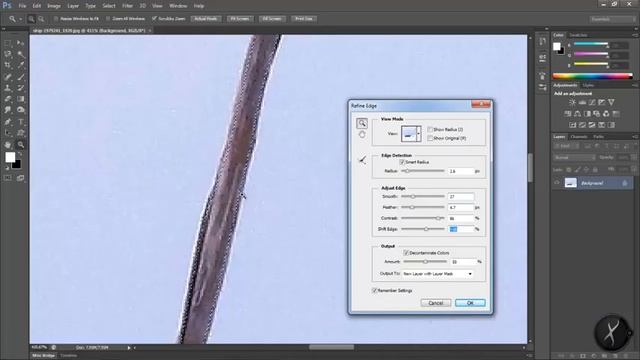
Task: Hide the Background layer eye icon
Action: [x=557, y=183]
